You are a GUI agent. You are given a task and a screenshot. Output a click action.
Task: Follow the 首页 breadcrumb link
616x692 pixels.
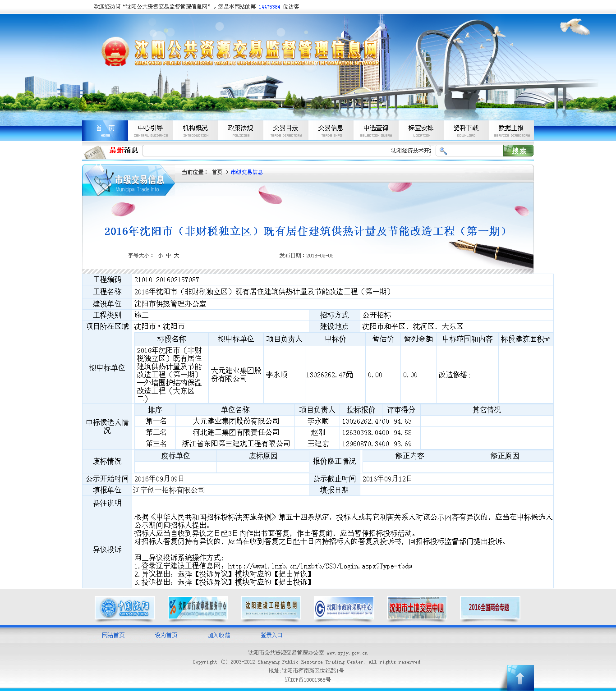[x=217, y=172]
